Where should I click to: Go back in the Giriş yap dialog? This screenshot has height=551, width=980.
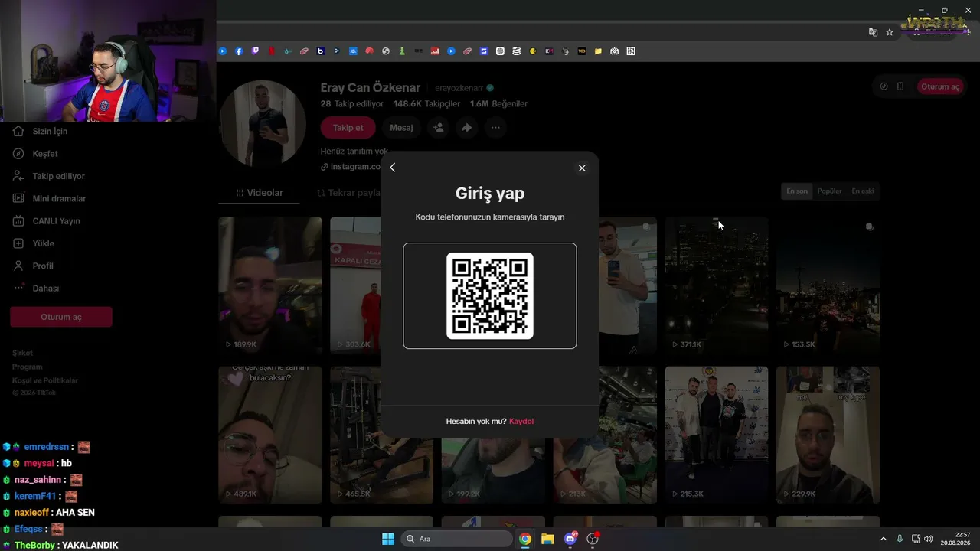393,168
